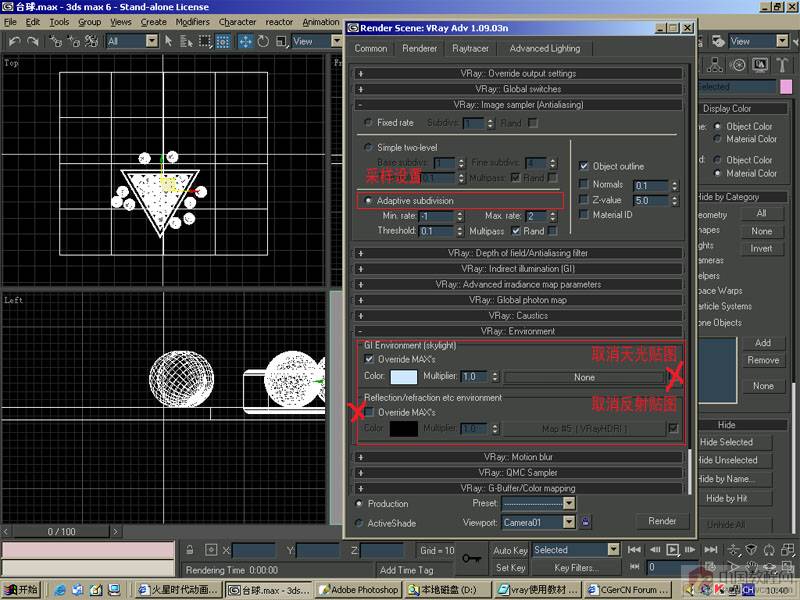This screenshot has width=800, height=600.
Task: Switch to the Common tab
Action: [371, 48]
